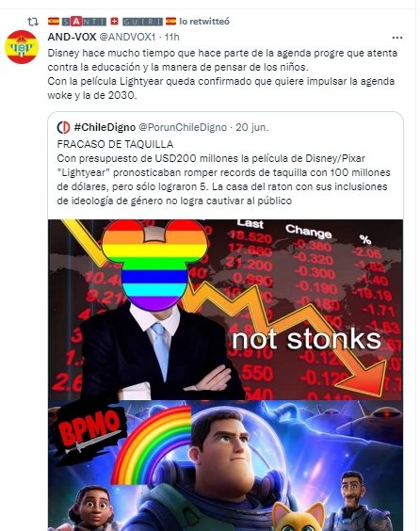Open the retweeter name beside 'lo retwitteó'
Image resolution: width=420 pixels, height=531 pixels.
[112, 22]
